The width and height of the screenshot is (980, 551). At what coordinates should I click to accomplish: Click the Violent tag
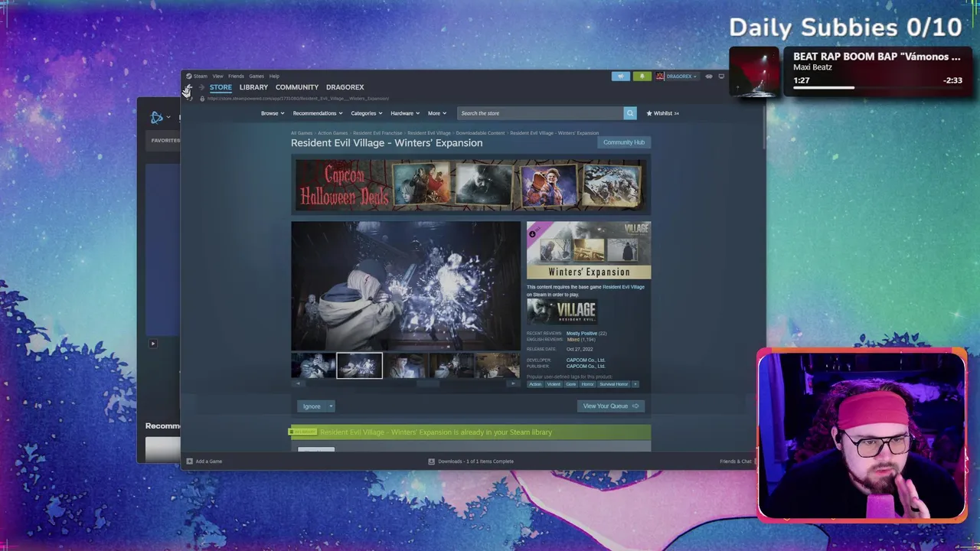click(554, 384)
